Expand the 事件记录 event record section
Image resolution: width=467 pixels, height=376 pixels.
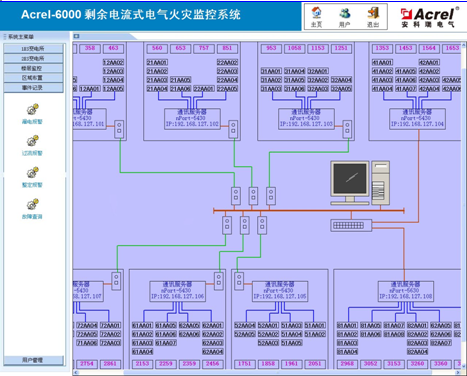tap(33, 88)
